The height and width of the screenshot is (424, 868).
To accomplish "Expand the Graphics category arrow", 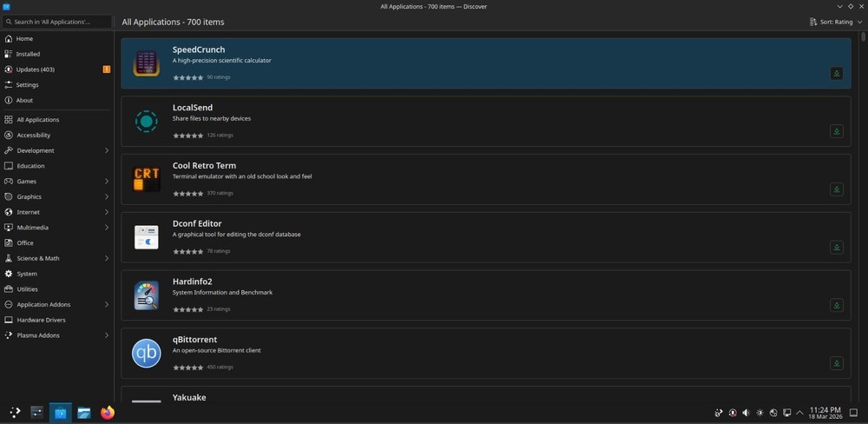I will (106, 196).
